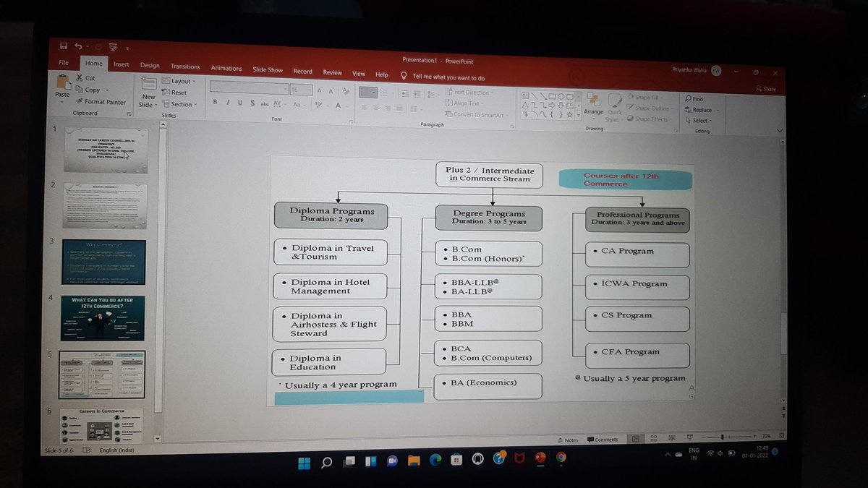Switch to Normal view in status bar
This screenshot has width=868, height=488.
click(635, 438)
